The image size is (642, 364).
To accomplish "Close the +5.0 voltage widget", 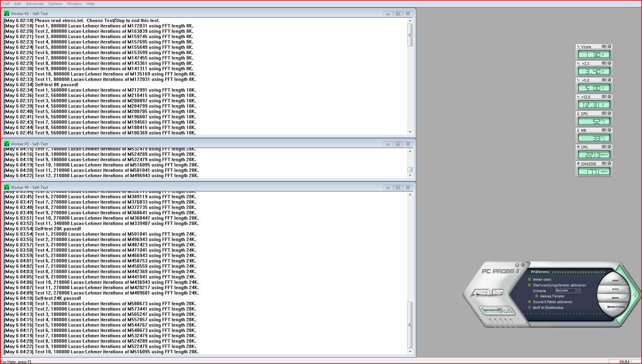I will (x=609, y=80).
